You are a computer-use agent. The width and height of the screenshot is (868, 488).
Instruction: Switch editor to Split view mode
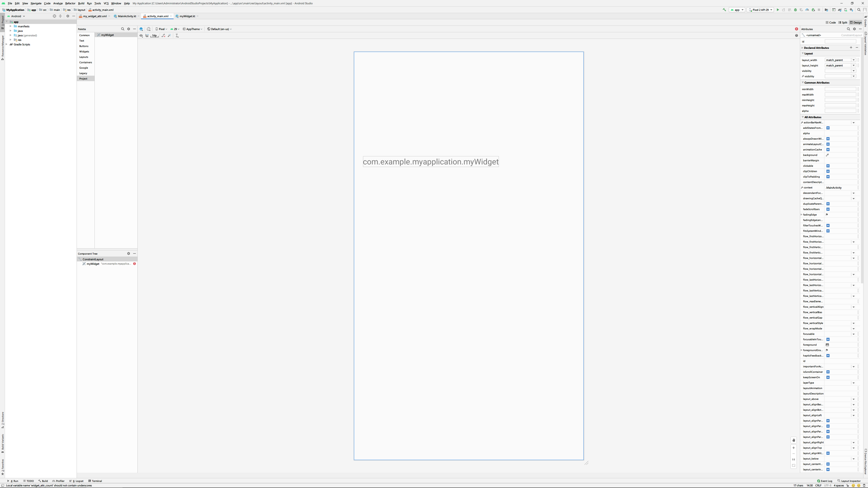843,23
